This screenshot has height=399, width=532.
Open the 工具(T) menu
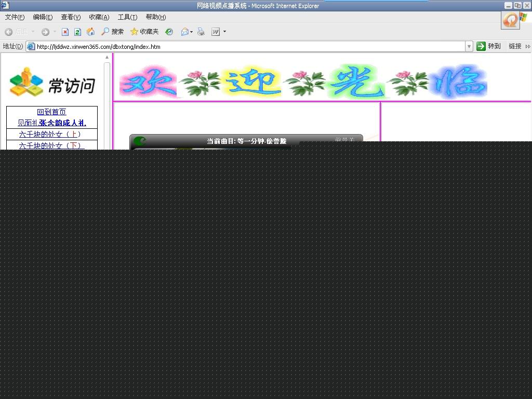click(x=127, y=17)
